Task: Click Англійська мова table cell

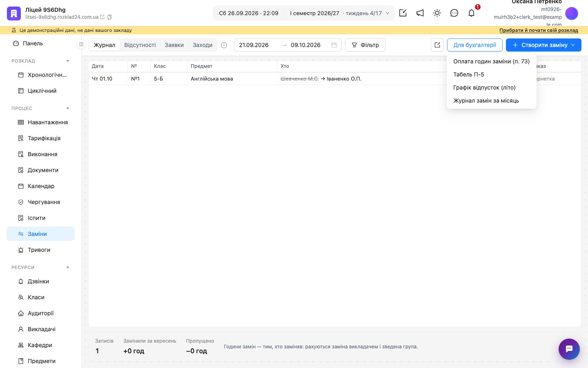Action: tap(232, 79)
